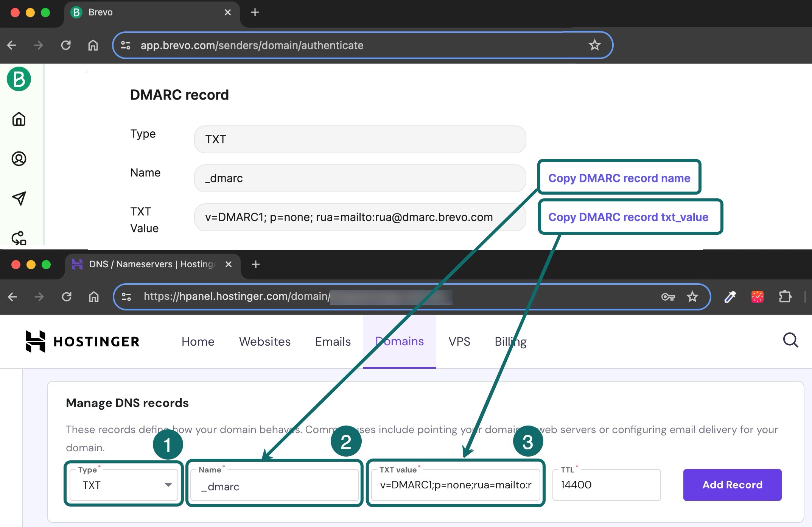Click the Hostinger Name field with _dmarc
Viewport: 812px width, 527px height.
pos(275,485)
